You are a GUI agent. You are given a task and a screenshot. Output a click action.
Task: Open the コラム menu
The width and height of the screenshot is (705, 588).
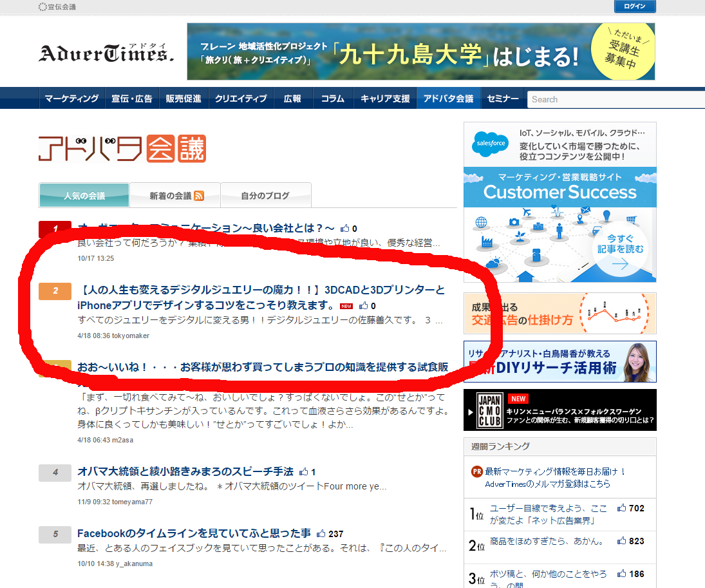pos(333,99)
